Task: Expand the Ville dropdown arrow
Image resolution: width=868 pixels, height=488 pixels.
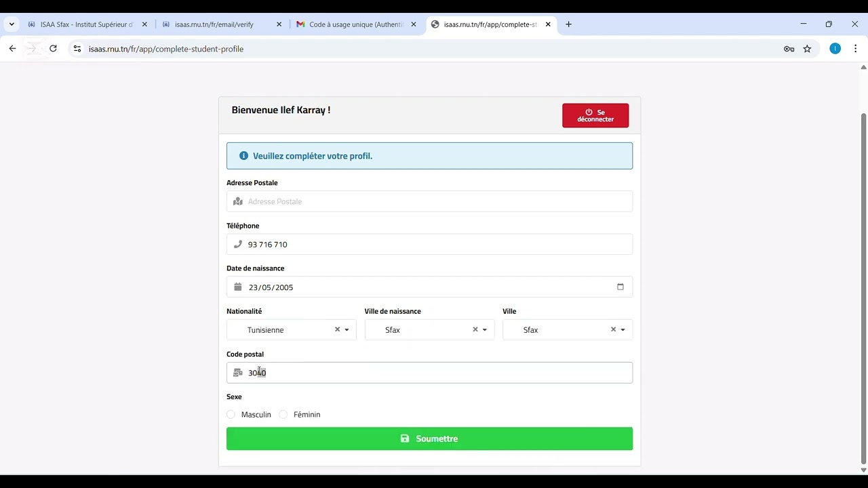Action: (x=623, y=330)
